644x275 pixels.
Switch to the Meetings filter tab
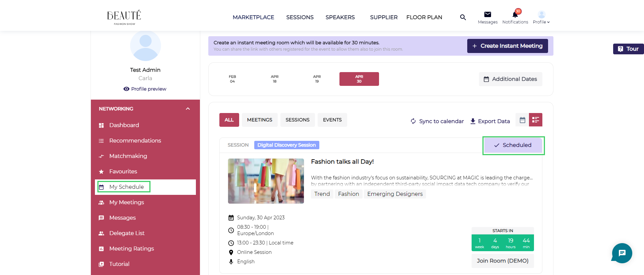tap(259, 120)
